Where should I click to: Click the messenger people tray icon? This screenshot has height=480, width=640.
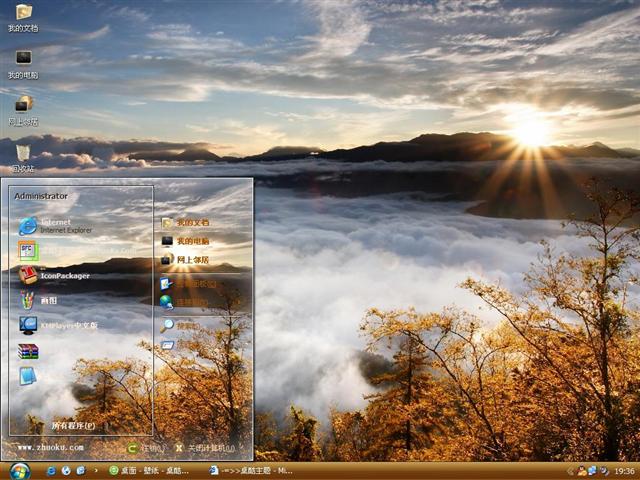click(x=582, y=471)
